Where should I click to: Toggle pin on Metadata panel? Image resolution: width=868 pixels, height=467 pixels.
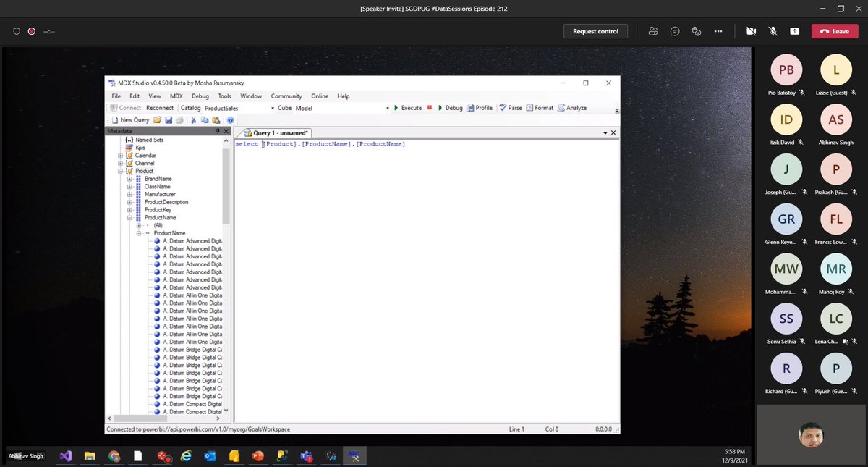[218, 131]
